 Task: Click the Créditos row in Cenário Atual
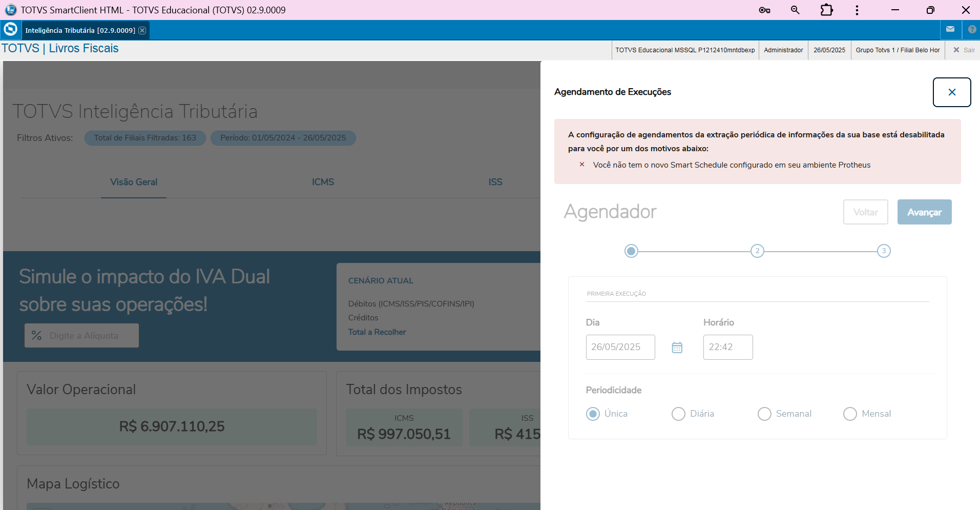click(363, 318)
